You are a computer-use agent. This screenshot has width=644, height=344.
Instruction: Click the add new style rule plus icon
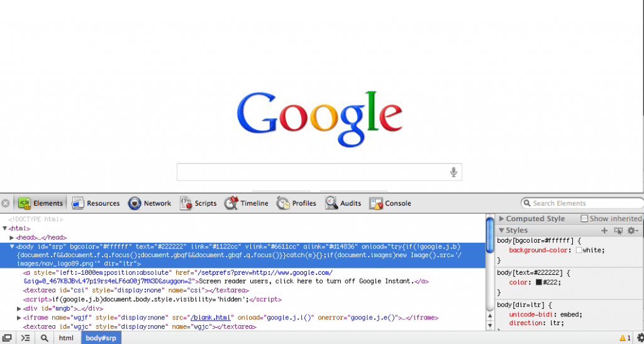pos(604,231)
